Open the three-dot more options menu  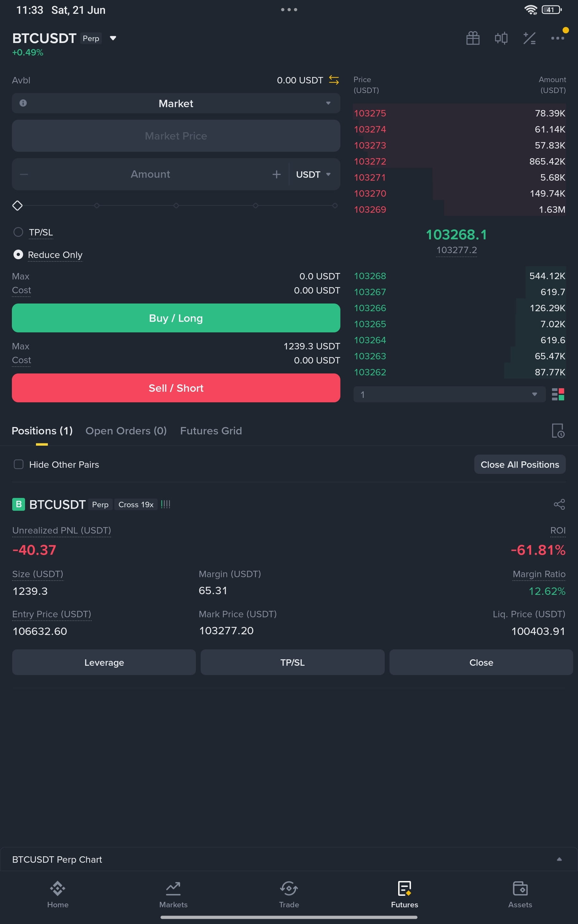tap(557, 38)
